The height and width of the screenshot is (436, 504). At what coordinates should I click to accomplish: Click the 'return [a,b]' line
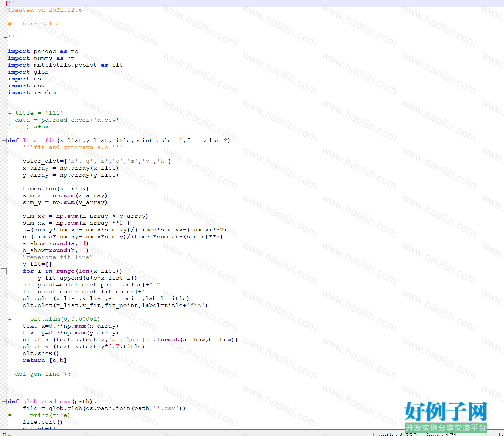coord(45,360)
